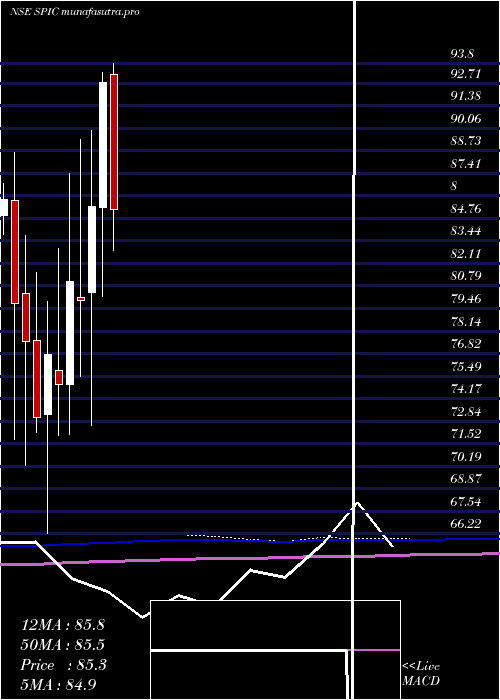Select the 92.71 price axis label

coord(466,74)
